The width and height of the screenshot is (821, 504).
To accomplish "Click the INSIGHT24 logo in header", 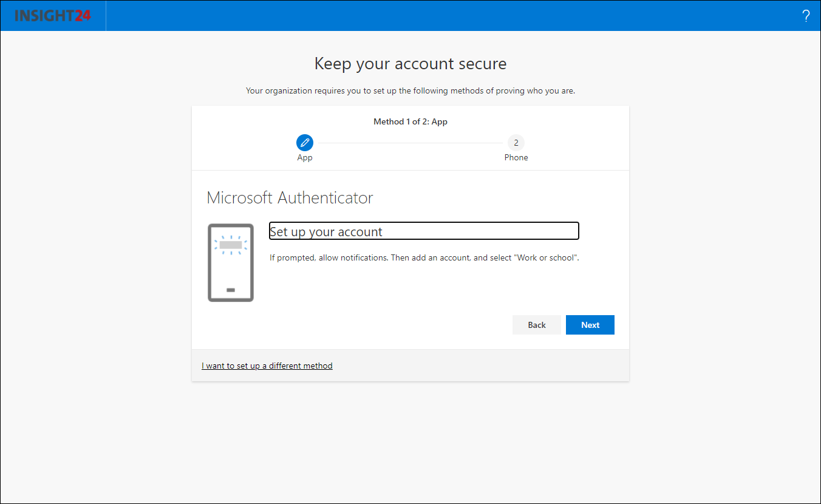I will pyautogui.click(x=52, y=16).
